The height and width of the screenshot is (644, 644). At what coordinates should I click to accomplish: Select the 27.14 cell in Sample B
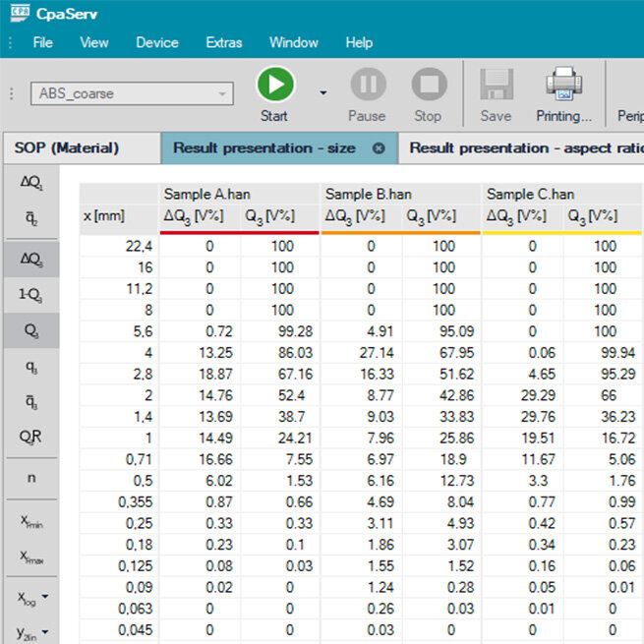point(361,353)
